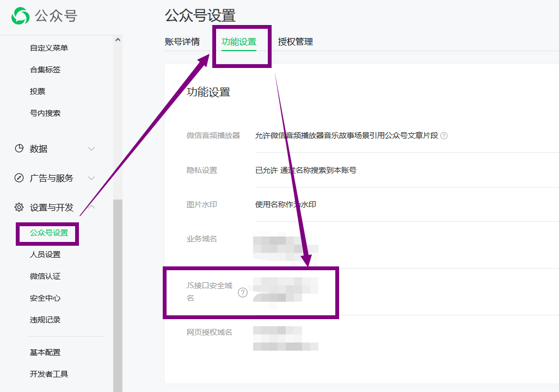This screenshot has width=559, height=392.
Task: Click the JS接口安全域名 label
Action: point(209,291)
